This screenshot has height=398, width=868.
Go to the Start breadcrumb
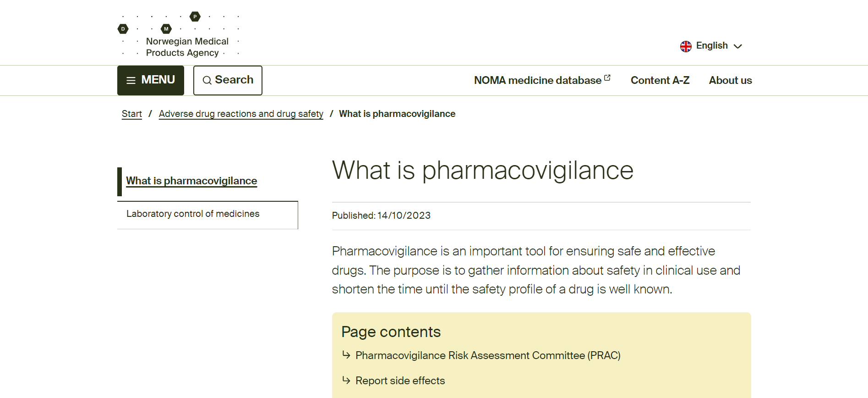[131, 114]
